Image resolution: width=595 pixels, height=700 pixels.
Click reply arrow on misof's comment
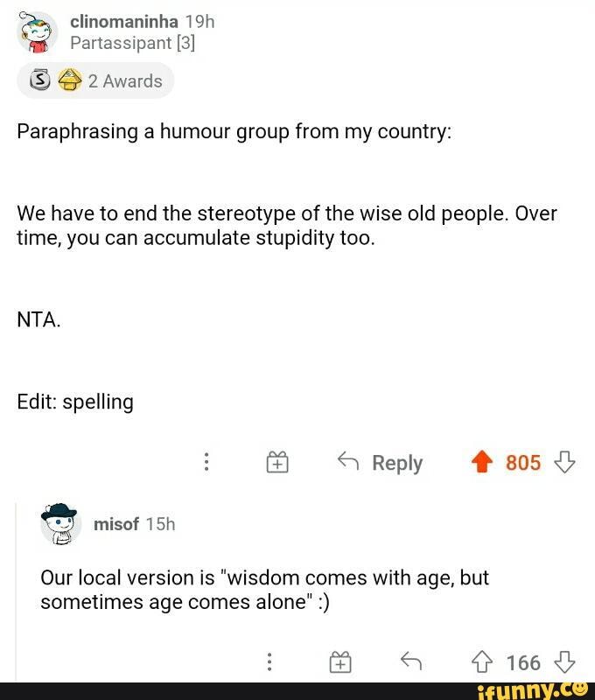pos(410,662)
